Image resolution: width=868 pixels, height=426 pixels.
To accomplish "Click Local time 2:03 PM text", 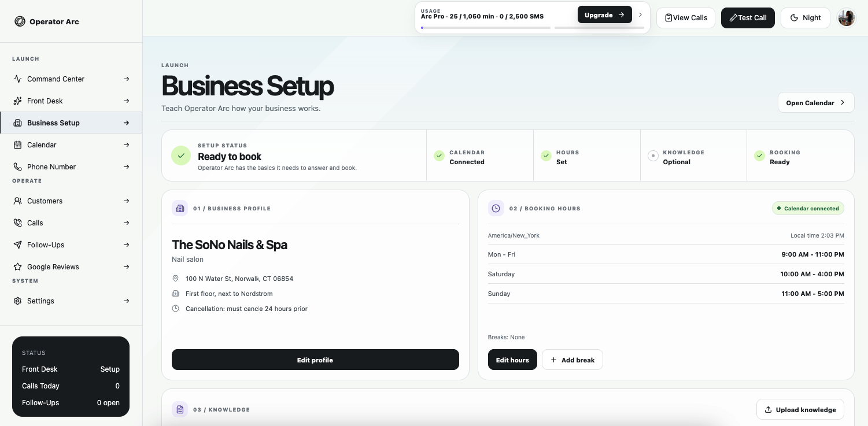I will tap(817, 235).
